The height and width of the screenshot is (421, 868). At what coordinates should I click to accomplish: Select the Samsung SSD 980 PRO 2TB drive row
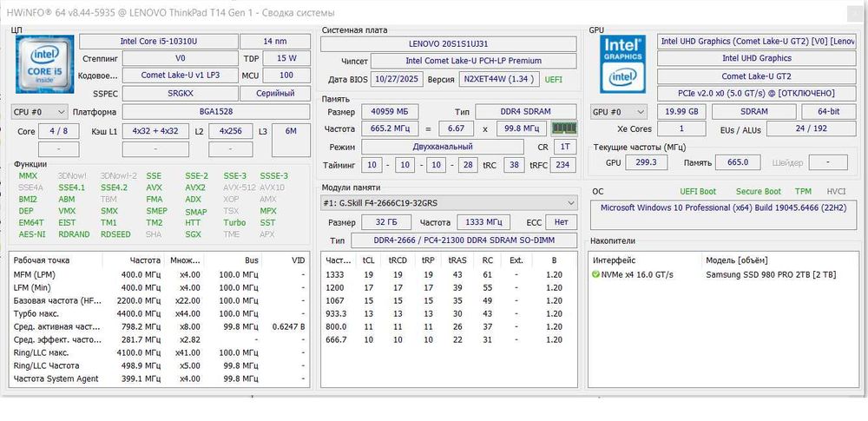point(724,275)
